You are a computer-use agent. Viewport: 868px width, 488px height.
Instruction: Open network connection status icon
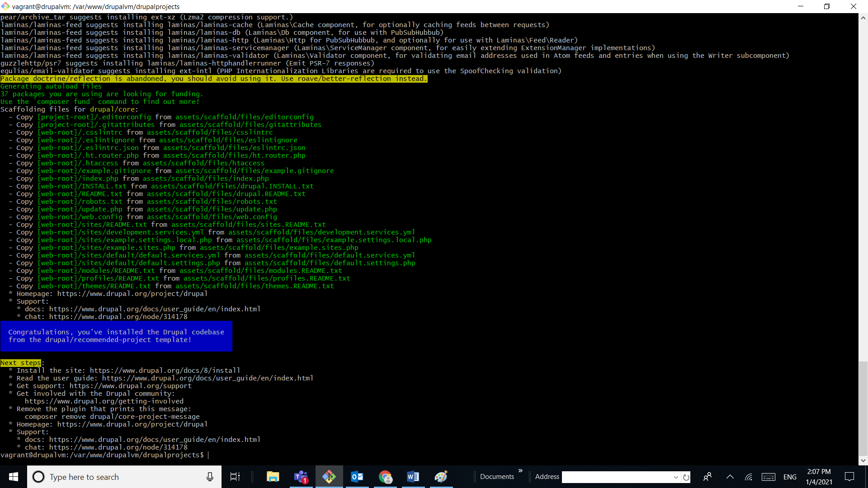(749, 477)
